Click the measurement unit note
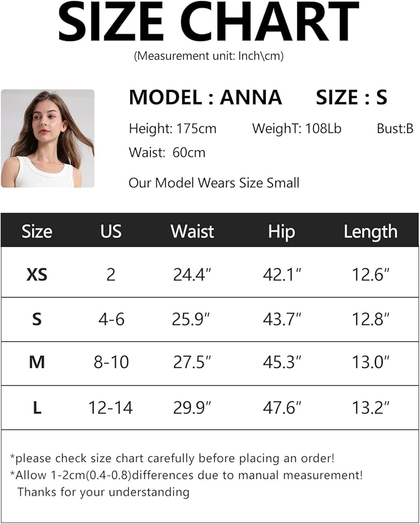The width and height of the screenshot is (420, 524). pos(209,56)
